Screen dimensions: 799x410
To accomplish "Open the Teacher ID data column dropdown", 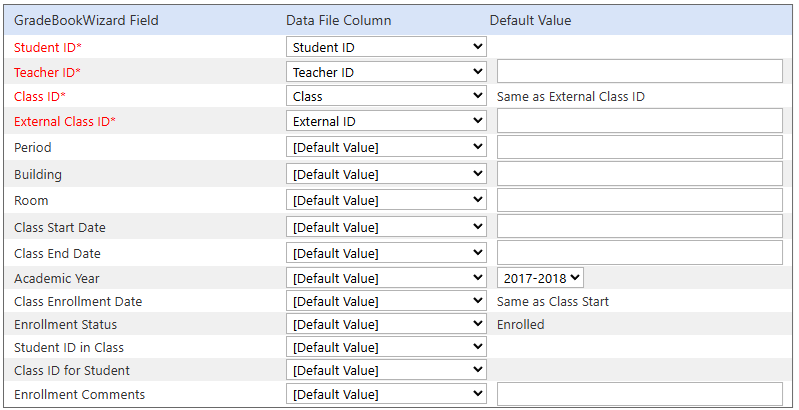I will coord(386,72).
